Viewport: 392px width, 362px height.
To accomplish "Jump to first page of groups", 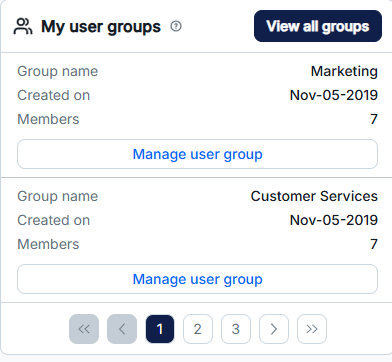I will pos(84,329).
